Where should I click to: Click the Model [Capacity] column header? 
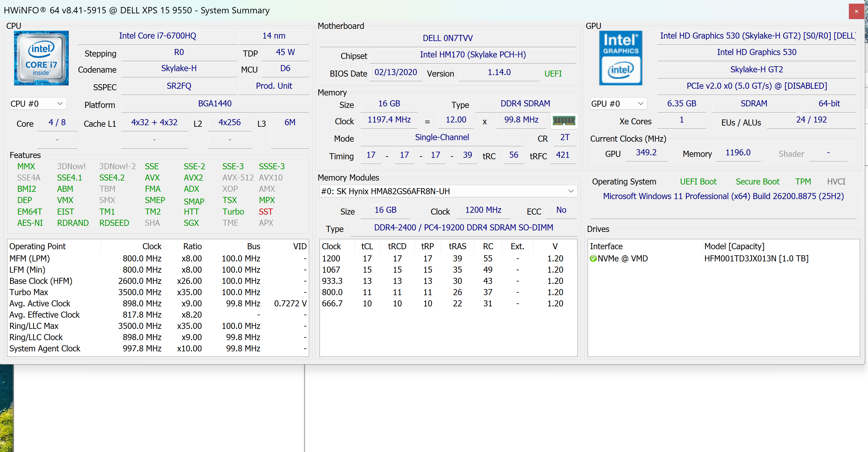click(781, 246)
